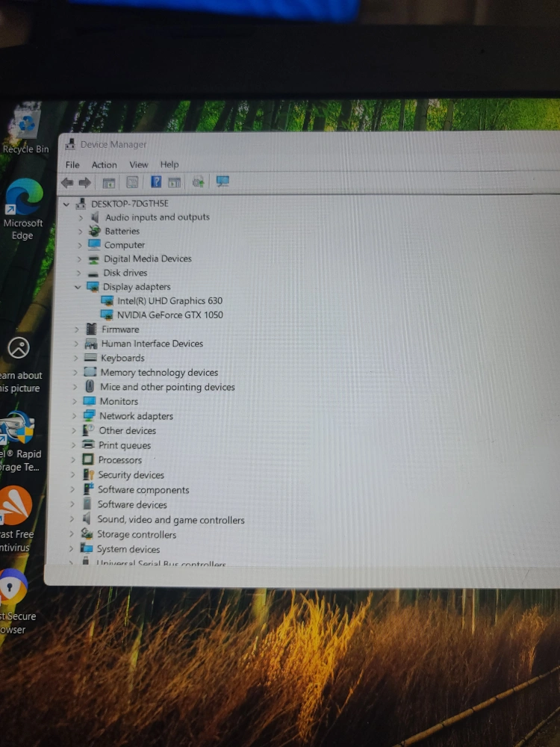Screen dimensions: 560x747
Task: Open the File menu
Action: [x=72, y=165]
